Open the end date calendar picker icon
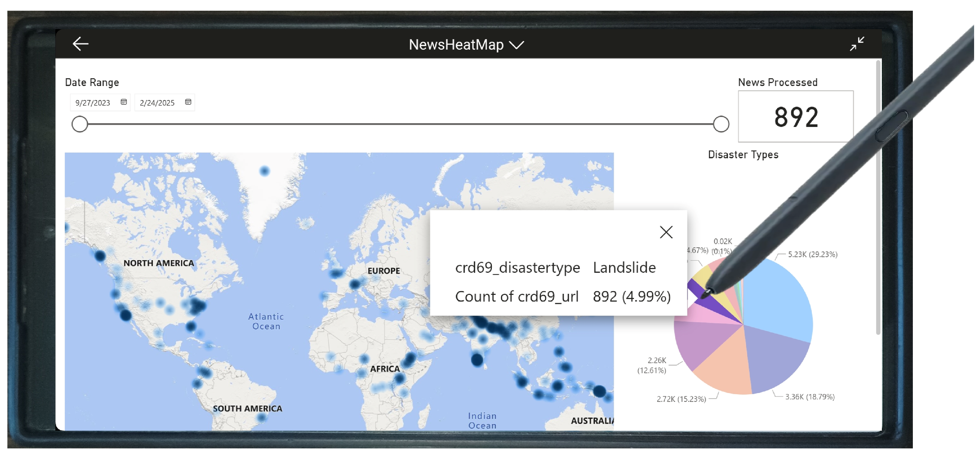This screenshot has width=980, height=458. pyautogui.click(x=188, y=102)
